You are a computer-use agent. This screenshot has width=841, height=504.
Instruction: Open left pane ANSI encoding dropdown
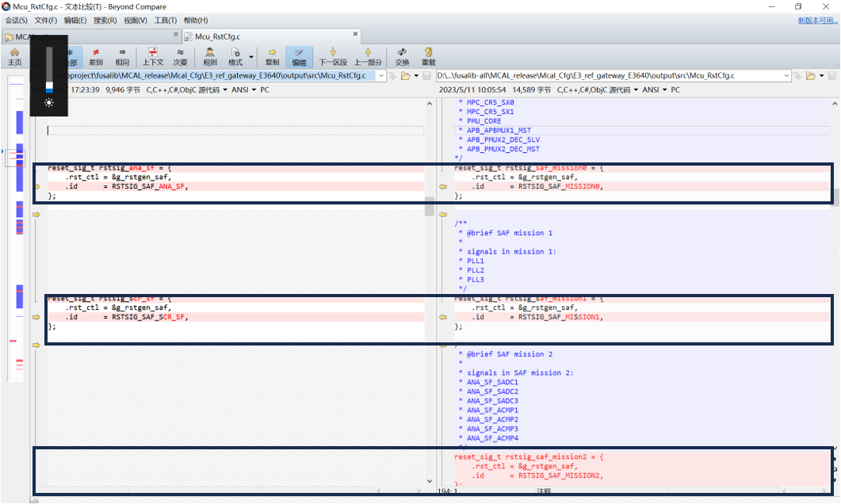pos(247,90)
